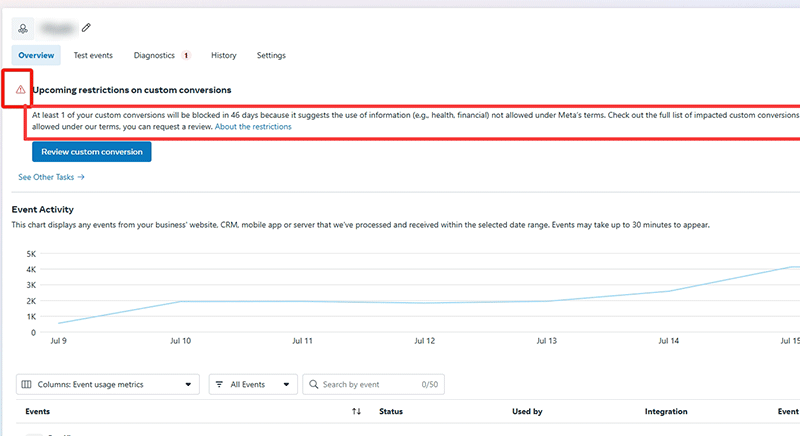This screenshot has width=800, height=436.
Task: Click the Status column header
Action: [x=391, y=411]
